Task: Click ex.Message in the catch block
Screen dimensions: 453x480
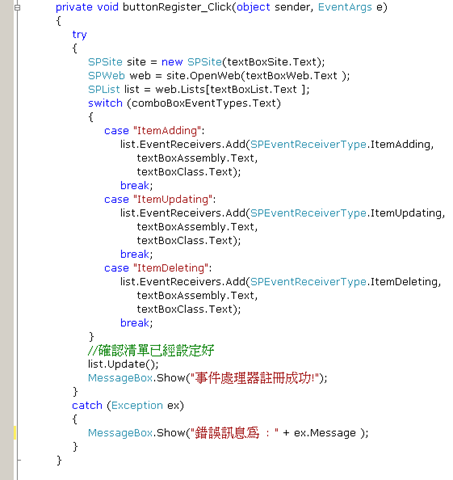Action: click(325, 433)
